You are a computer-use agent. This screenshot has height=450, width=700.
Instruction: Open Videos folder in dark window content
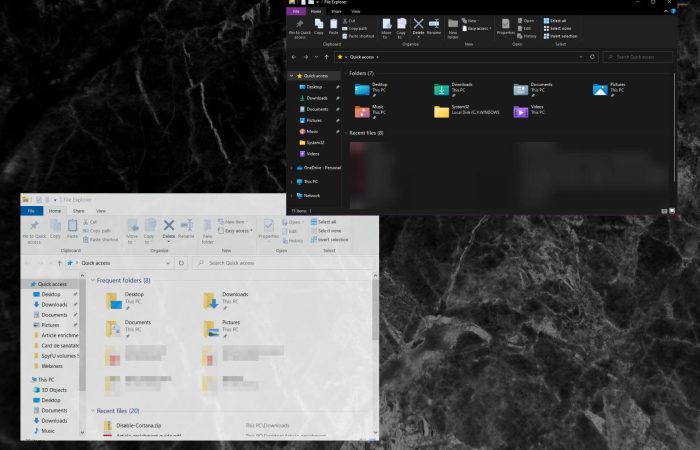pyautogui.click(x=529, y=111)
